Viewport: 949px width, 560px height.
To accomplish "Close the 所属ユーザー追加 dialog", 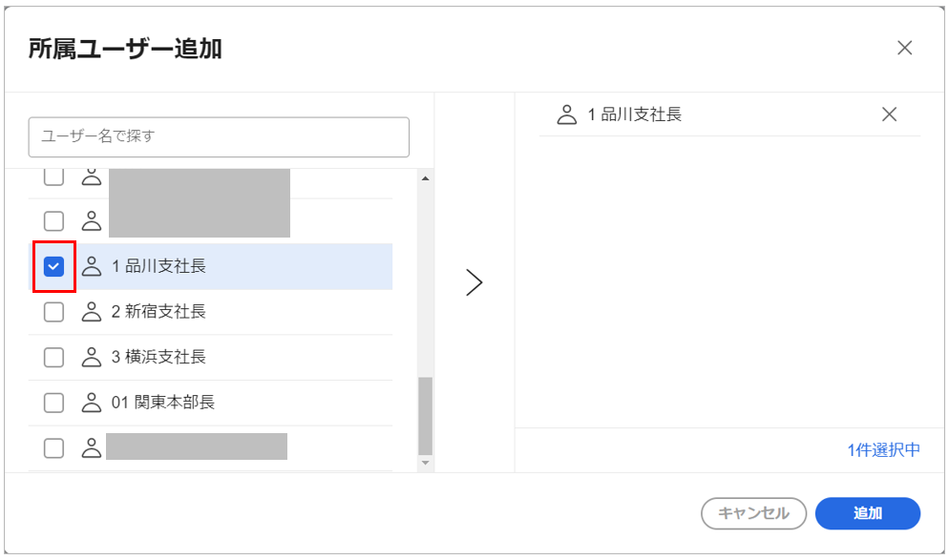I will [x=905, y=48].
